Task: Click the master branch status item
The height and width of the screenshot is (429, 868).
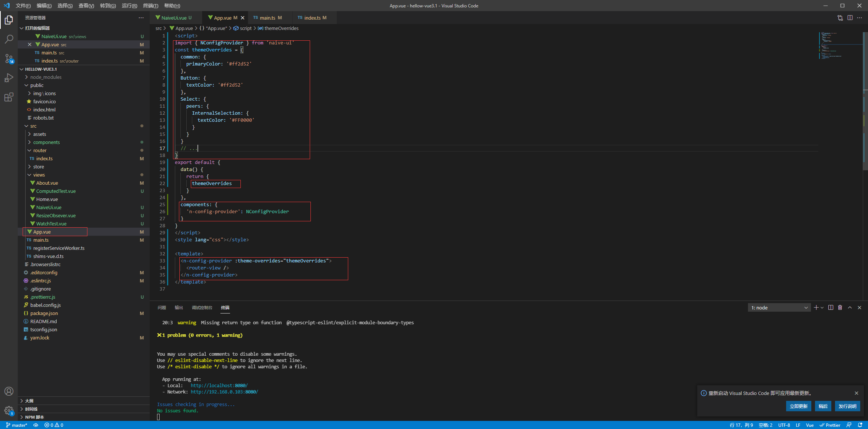Action: (17, 425)
